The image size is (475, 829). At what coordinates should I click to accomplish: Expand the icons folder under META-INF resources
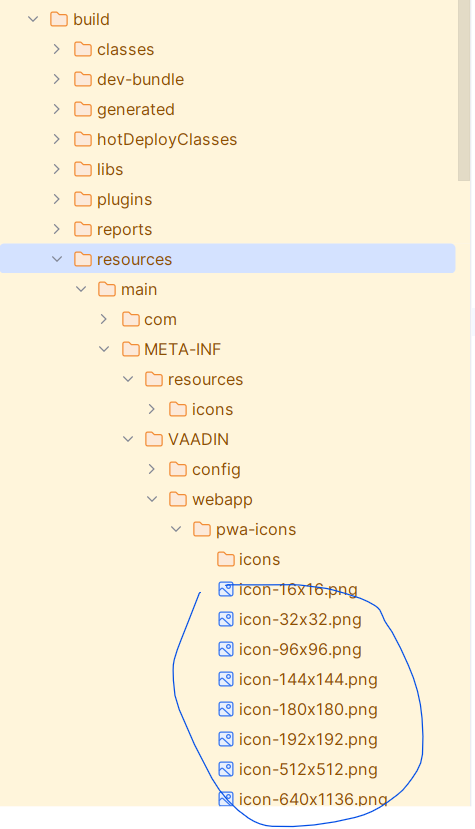click(152, 409)
